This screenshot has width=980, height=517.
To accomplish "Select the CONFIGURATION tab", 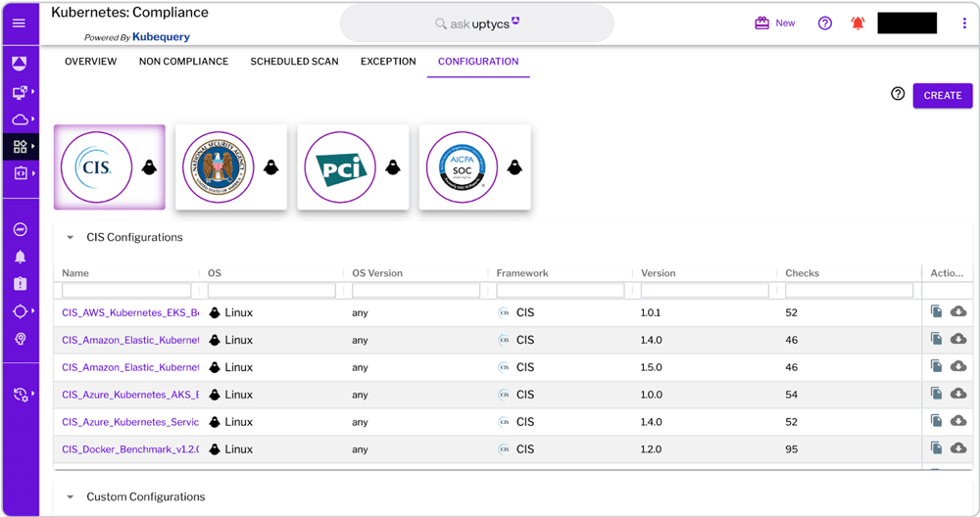I will (478, 61).
